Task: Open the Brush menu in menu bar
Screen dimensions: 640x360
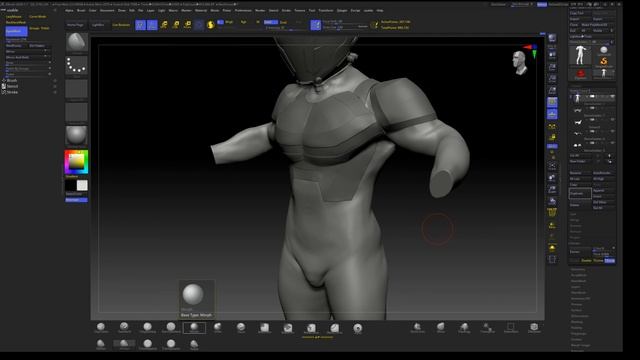Action: (81, 10)
